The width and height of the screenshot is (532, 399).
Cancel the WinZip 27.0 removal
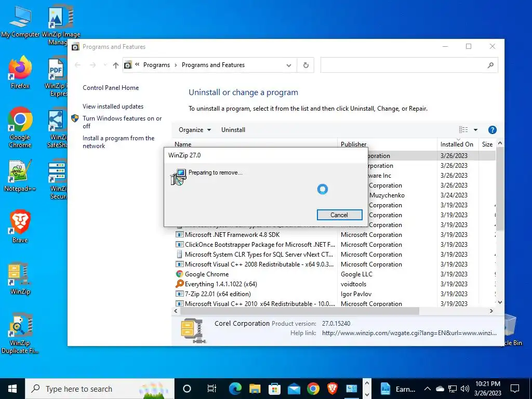[339, 215]
